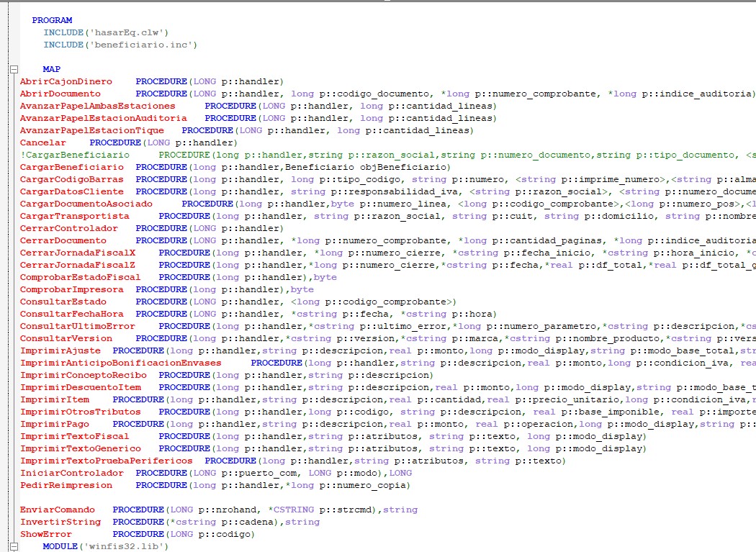Click the ShowError procedure name
This screenshot has width=756, height=552.
tap(45, 534)
